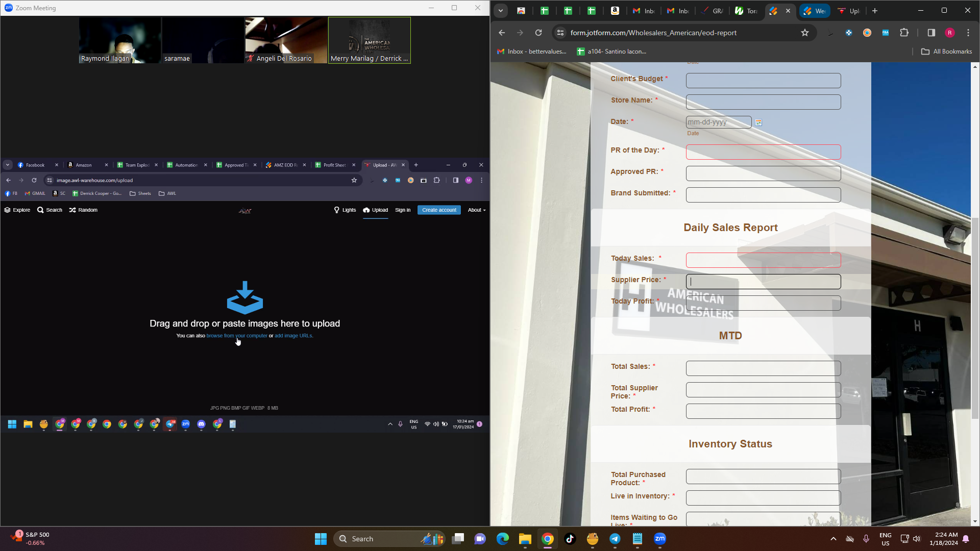Click the mm-dd-yyyy Date field
Image resolution: width=980 pixels, height=551 pixels.
click(x=719, y=122)
